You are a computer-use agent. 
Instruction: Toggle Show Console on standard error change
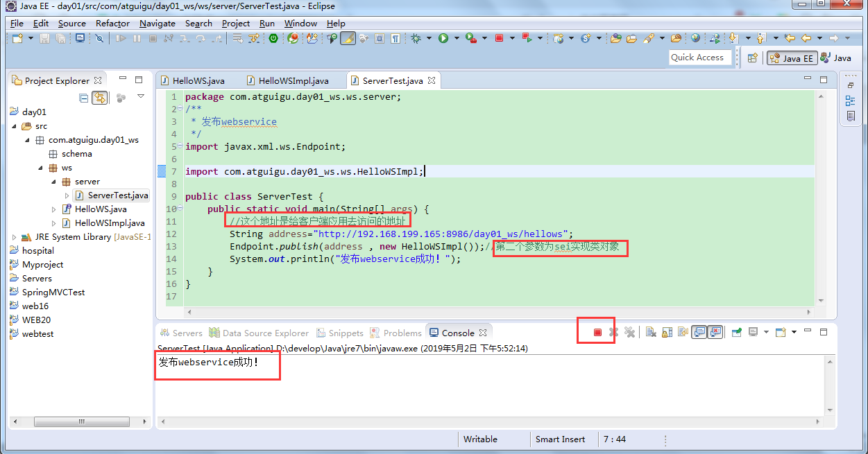click(x=715, y=333)
